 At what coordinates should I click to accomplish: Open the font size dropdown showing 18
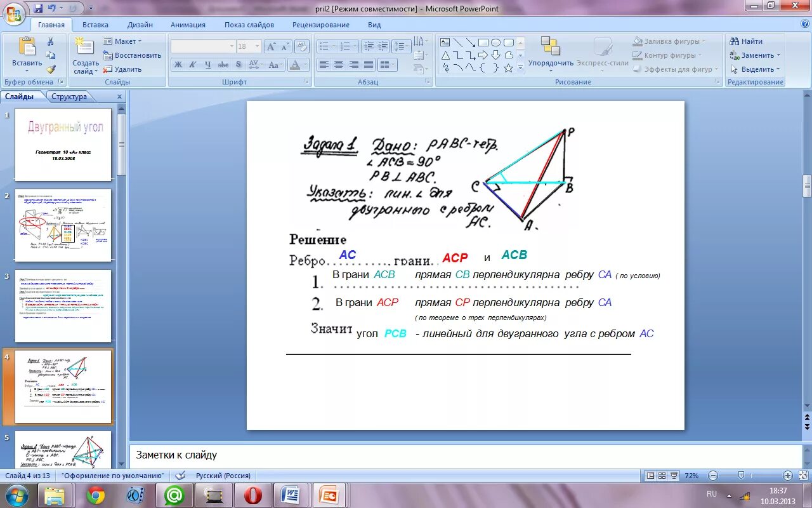click(249, 46)
